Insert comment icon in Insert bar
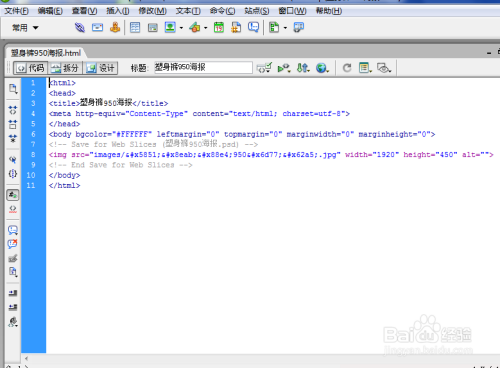 click(254, 27)
